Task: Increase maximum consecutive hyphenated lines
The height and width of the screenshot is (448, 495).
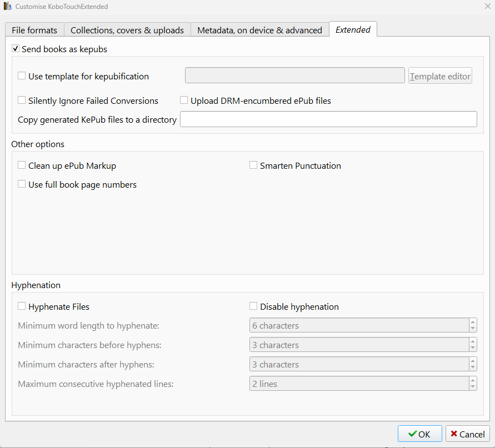Action: click(x=473, y=380)
